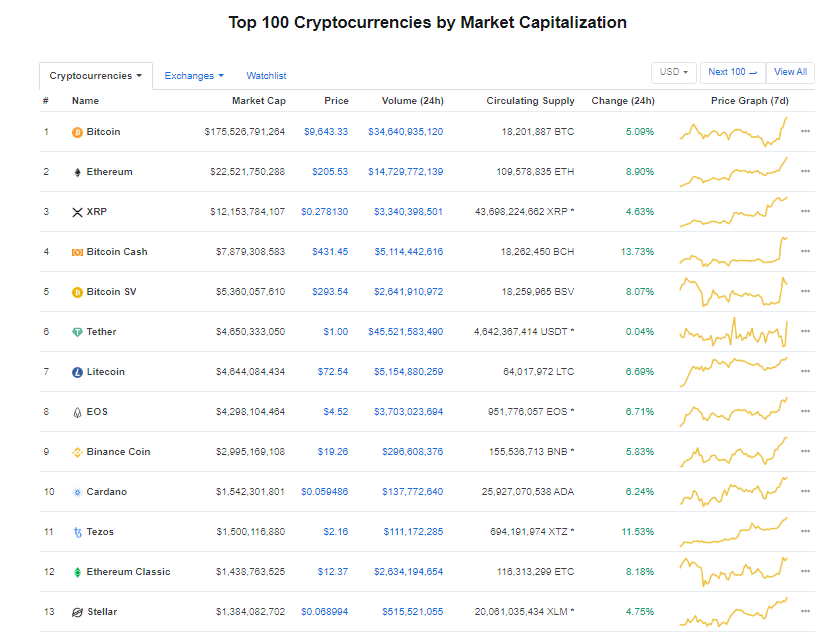Click Bitcoin Cash change value 13.73%
This screenshot has height=633, width=839.
point(637,251)
